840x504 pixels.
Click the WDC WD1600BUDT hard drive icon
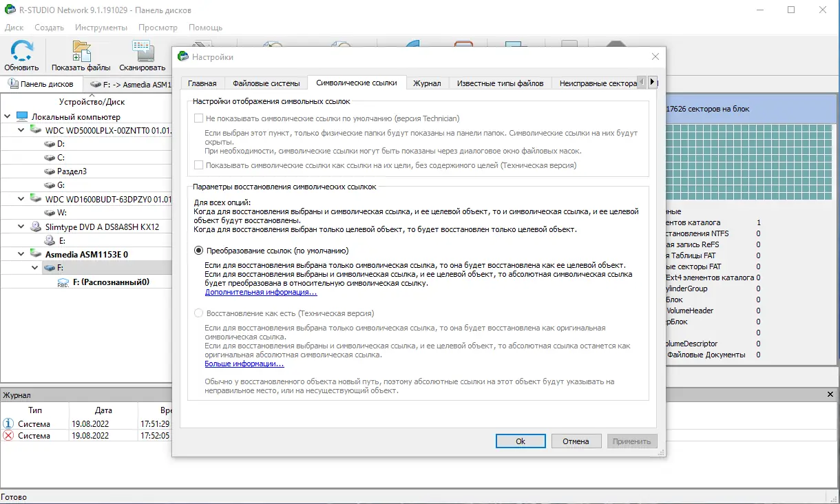[35, 198]
